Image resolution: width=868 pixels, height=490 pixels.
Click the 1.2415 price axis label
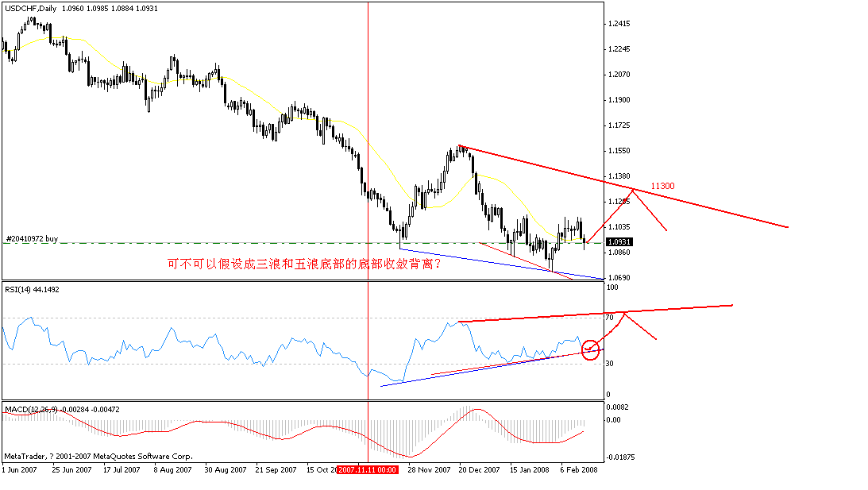[619, 24]
